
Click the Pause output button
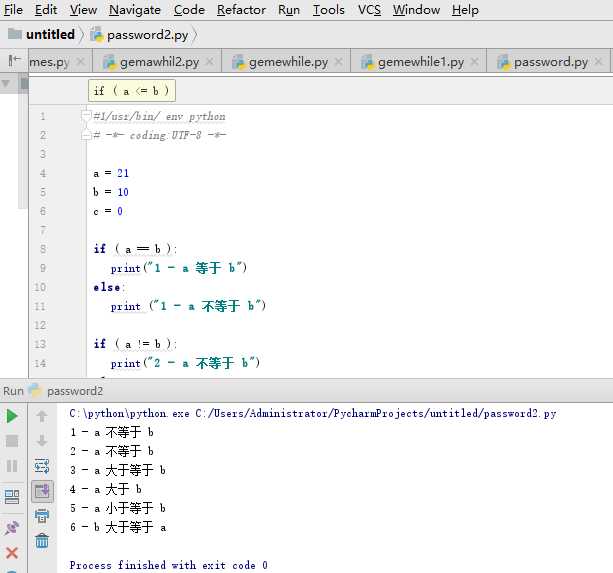12,466
